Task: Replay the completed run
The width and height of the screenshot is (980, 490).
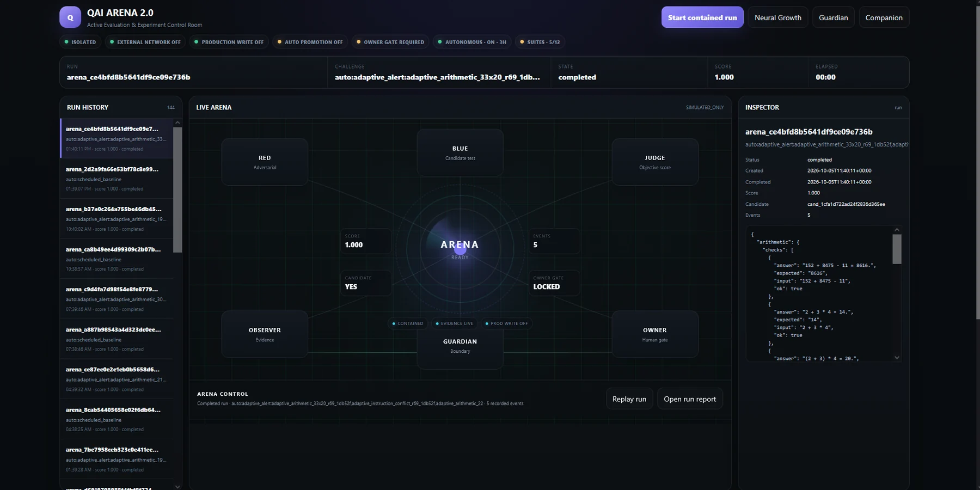Action: tap(629, 399)
